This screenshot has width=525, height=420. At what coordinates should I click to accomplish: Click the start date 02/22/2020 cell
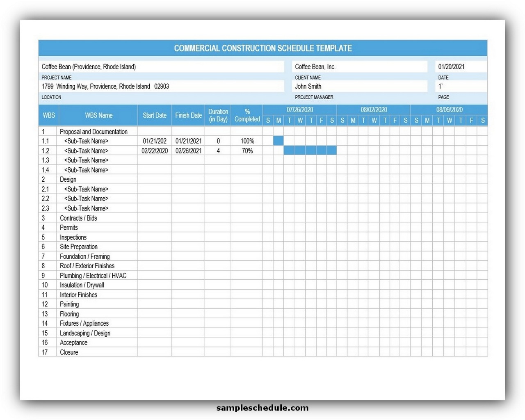click(154, 151)
